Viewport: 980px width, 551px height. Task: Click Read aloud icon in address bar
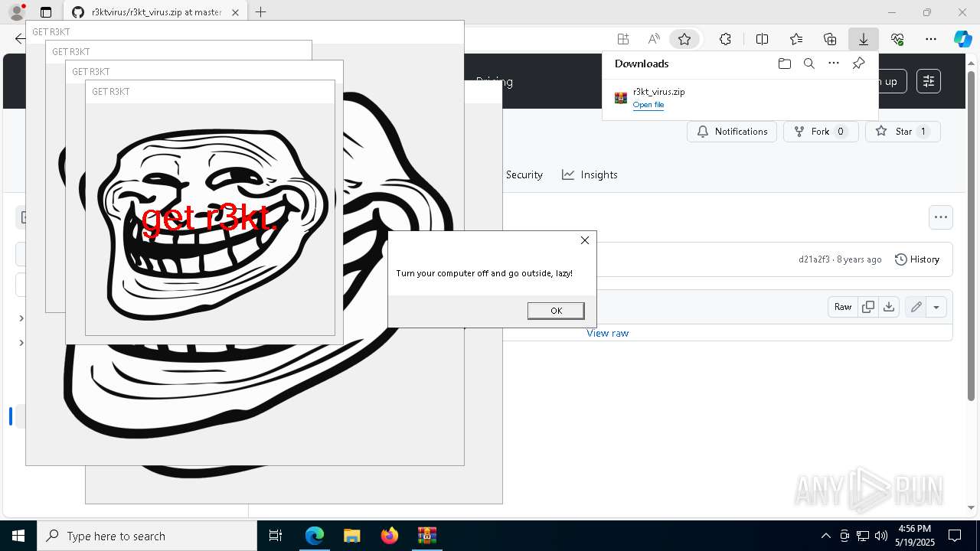[x=654, y=39]
